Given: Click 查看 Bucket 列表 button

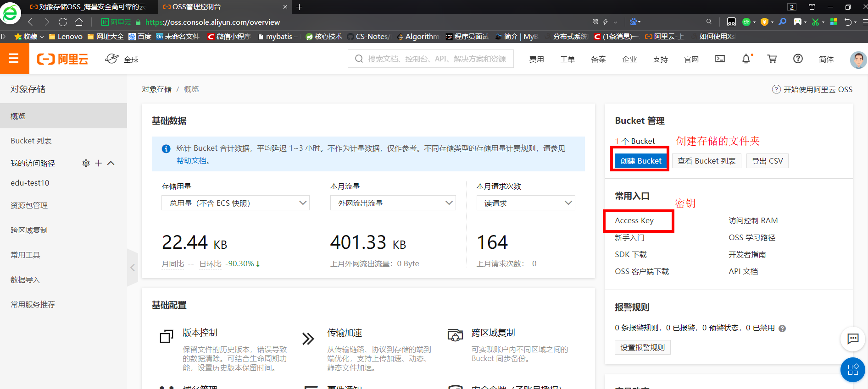Looking at the screenshot, I should click(707, 161).
